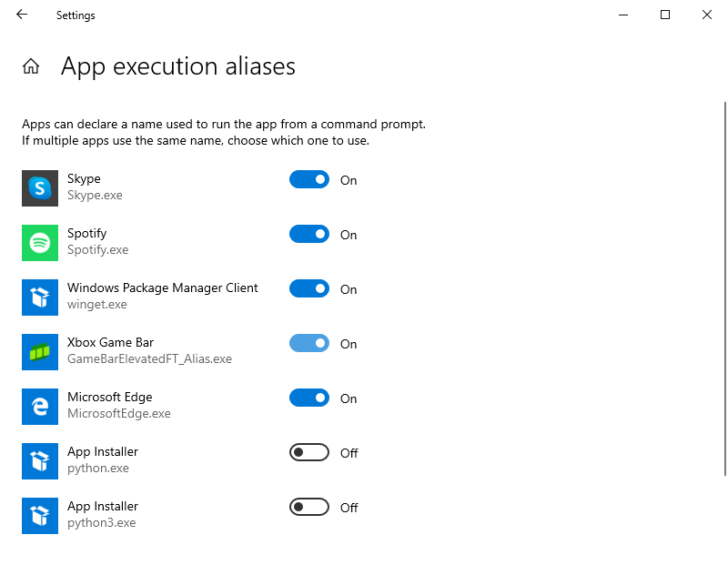
Task: Turn off the MicrosoftEdge.exe alias
Action: [x=309, y=398]
